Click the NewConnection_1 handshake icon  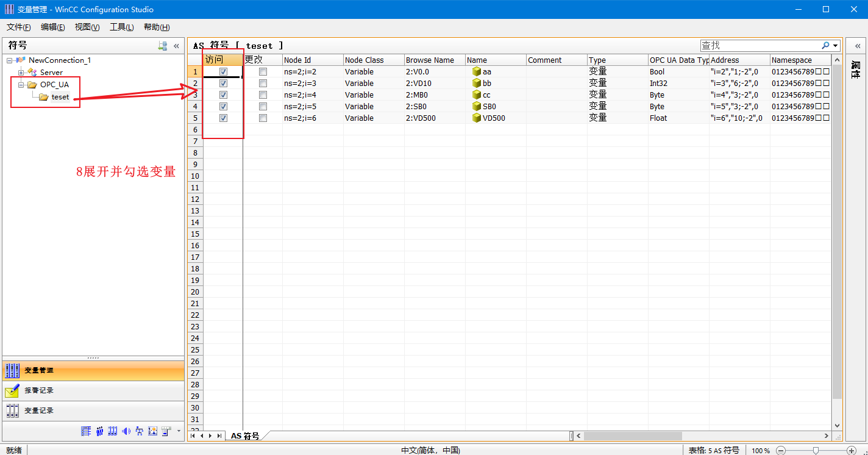21,60
